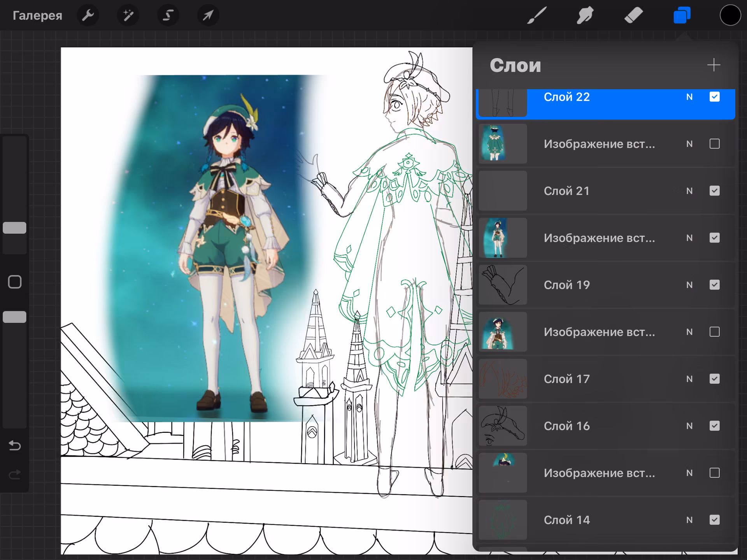This screenshot has height=560, width=747.
Task: Click the 'Слой 22' layer name
Action: click(x=567, y=97)
